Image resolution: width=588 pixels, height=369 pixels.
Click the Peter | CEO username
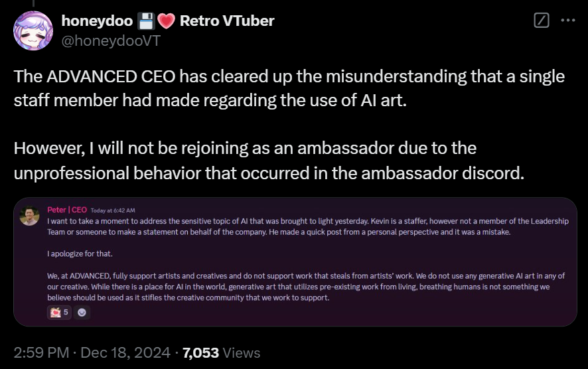tap(67, 210)
